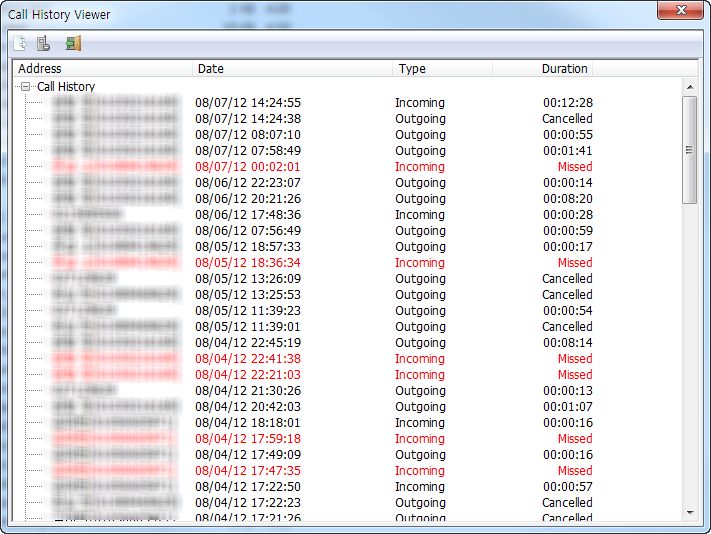Click the export document toolbar icon
711x534 pixels.
[19, 44]
